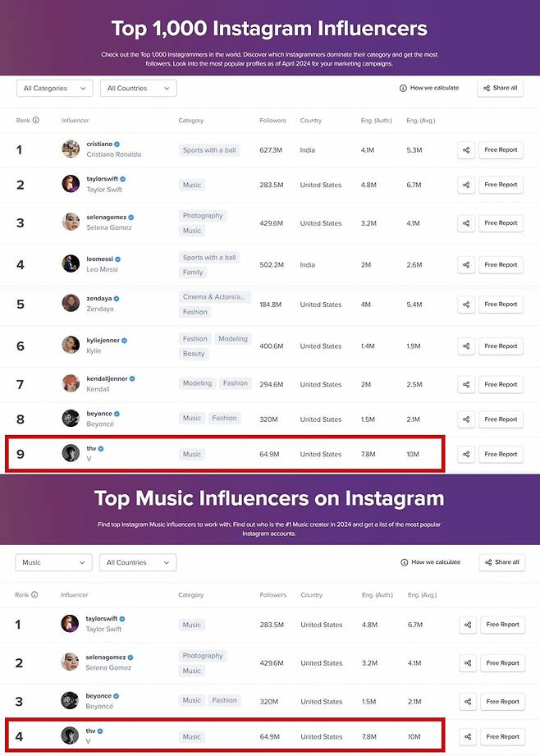Expand the Music category dropdown
Image resolution: width=540 pixels, height=756 pixels.
click(53, 562)
